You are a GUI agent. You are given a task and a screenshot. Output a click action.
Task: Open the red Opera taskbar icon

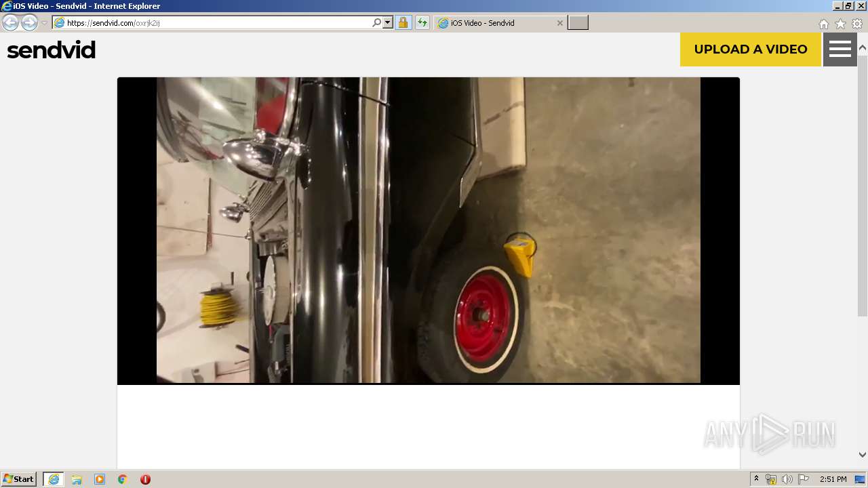tap(145, 479)
